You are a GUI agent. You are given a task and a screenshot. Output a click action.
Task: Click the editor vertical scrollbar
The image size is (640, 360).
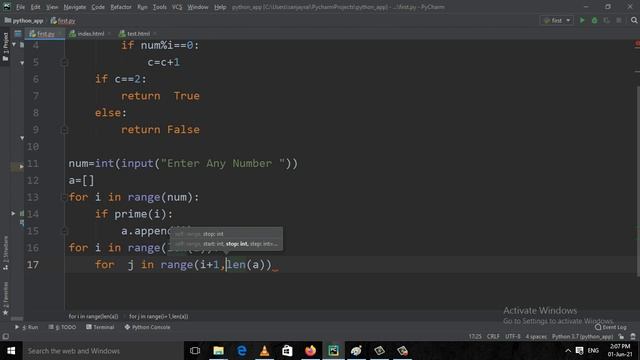coord(638,182)
